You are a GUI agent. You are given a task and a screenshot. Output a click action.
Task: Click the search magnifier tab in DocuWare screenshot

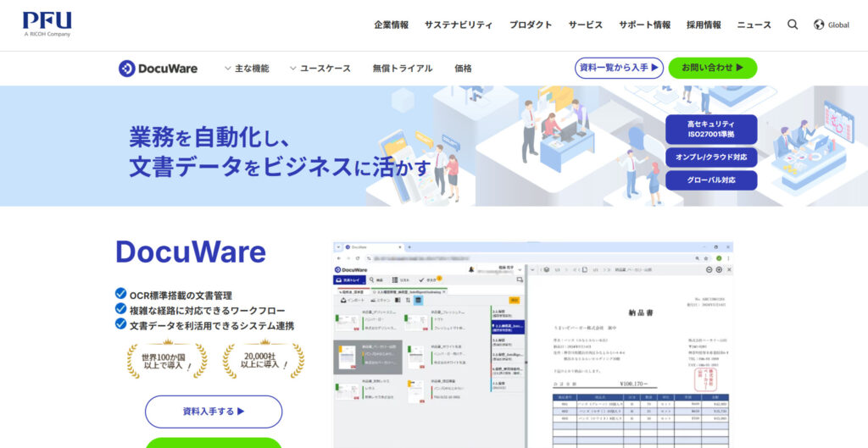pos(371,279)
